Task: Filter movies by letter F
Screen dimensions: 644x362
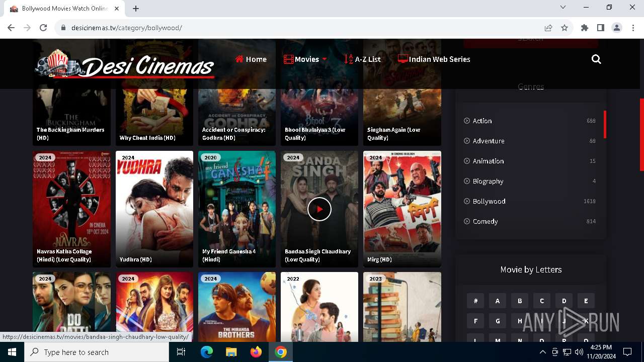Action: 475,321
